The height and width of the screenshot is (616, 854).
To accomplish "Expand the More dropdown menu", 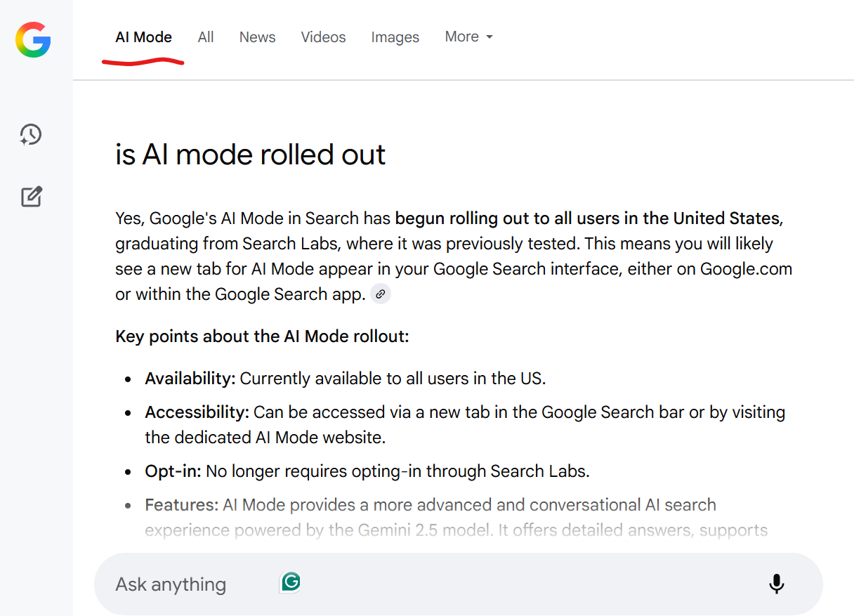I will coord(468,37).
